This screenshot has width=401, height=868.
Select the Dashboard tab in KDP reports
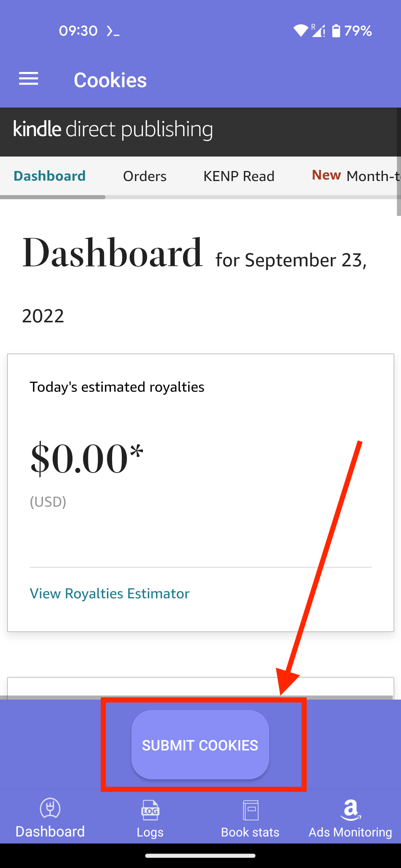coord(50,176)
